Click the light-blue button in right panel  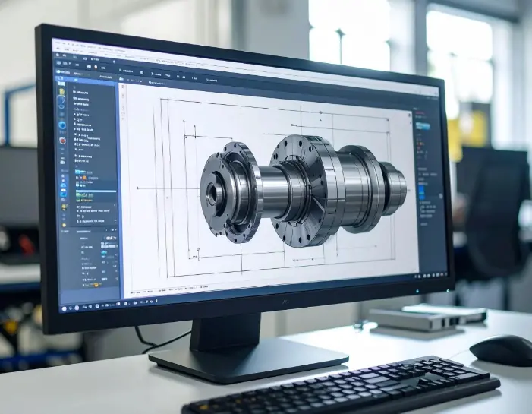pos(423,126)
